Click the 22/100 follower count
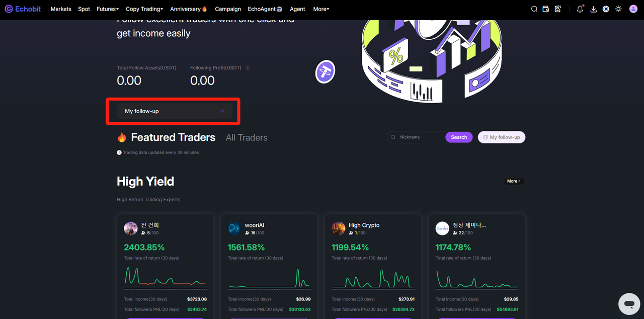The image size is (644, 319). (x=466, y=233)
